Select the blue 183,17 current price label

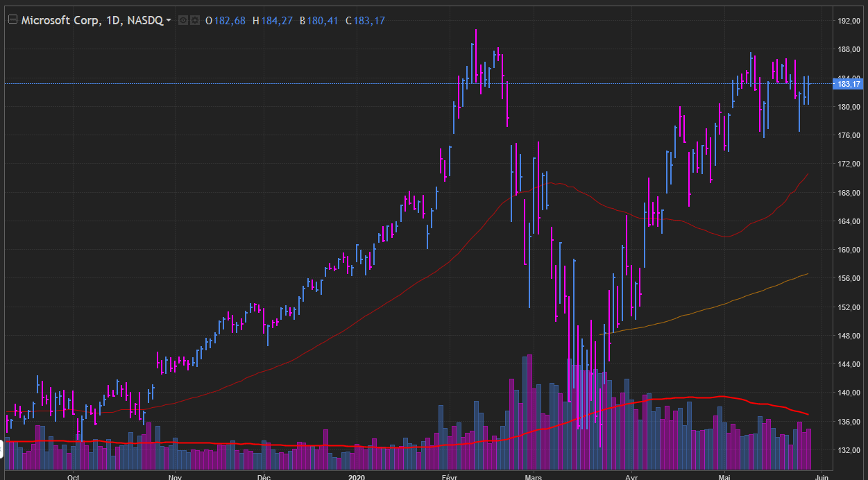[849, 84]
